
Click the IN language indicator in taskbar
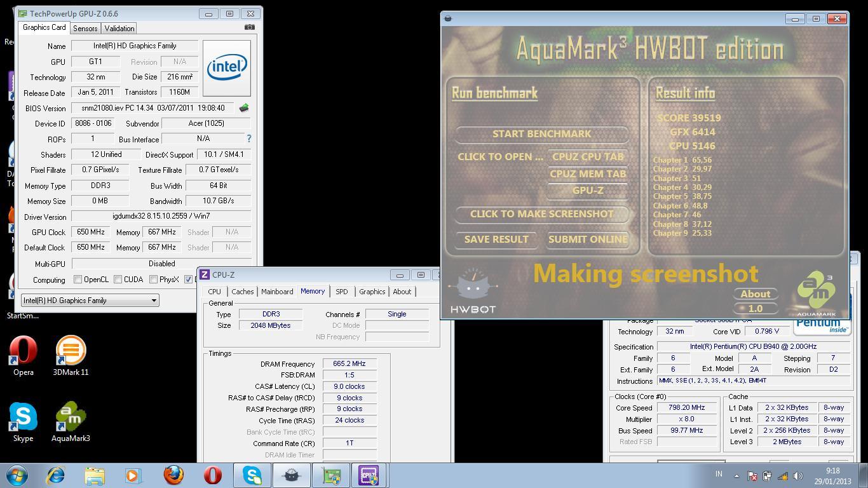click(x=719, y=474)
